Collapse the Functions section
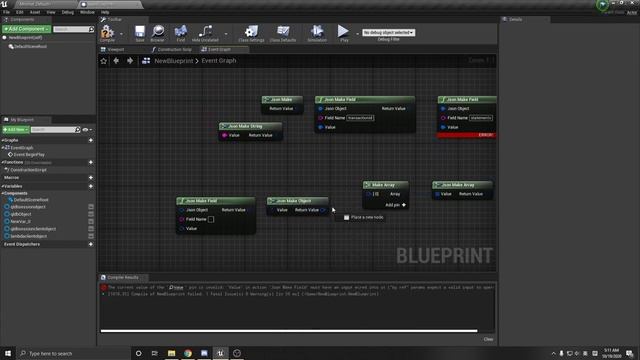The image size is (640, 360). (x=2, y=162)
